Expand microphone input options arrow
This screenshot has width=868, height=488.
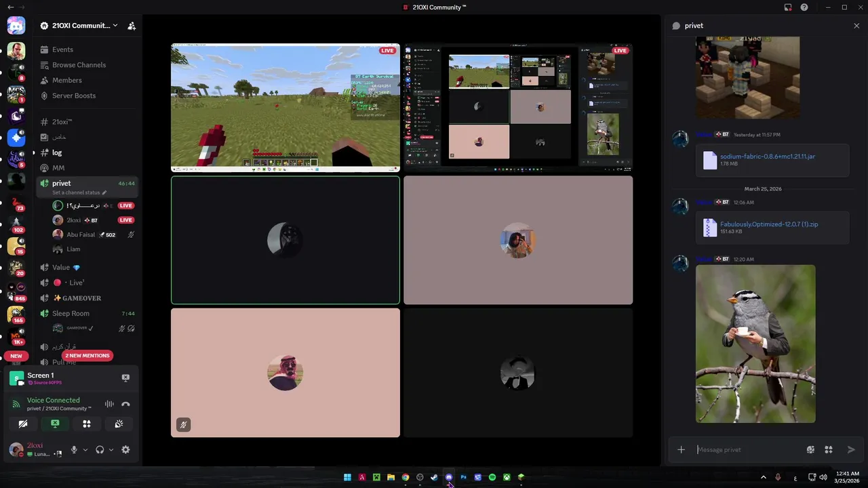coord(85,450)
